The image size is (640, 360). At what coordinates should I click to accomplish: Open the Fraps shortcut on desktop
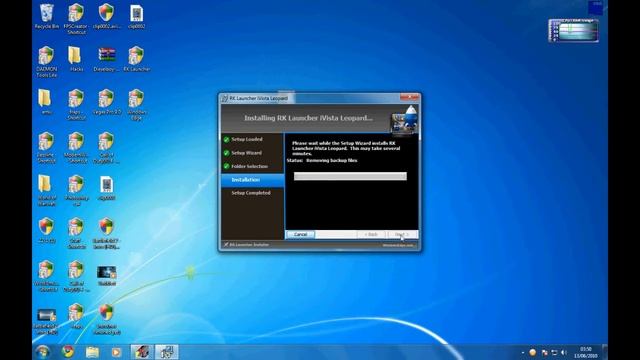(76, 104)
